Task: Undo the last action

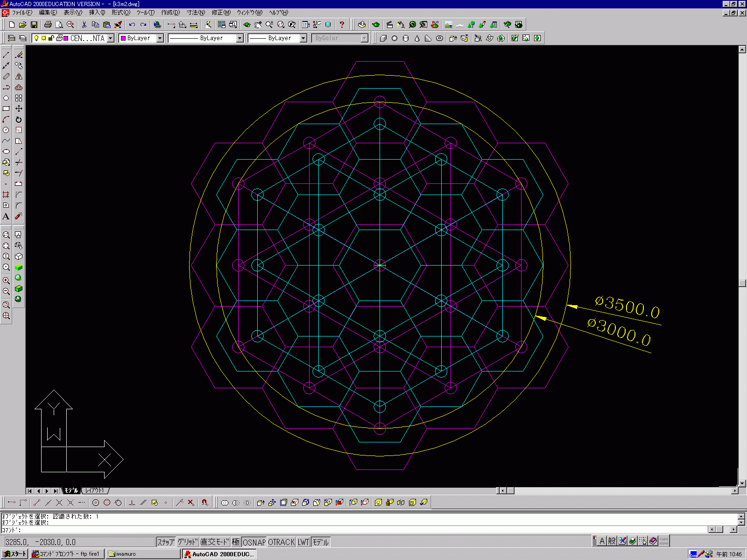Action: 132,25
